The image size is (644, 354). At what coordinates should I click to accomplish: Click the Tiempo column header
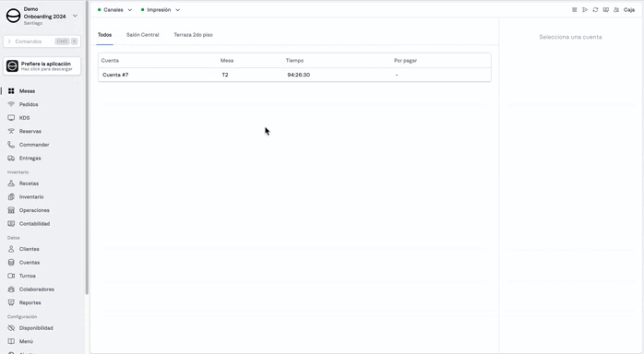coord(294,60)
